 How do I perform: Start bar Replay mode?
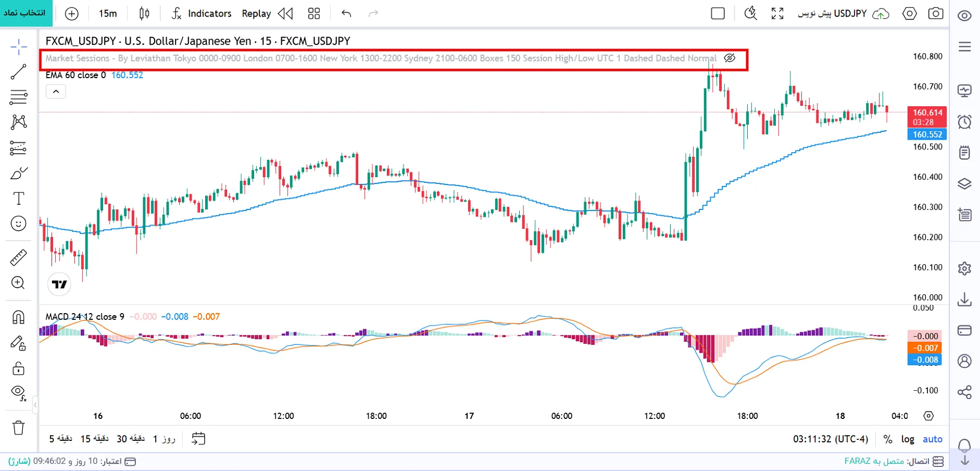click(x=256, y=14)
